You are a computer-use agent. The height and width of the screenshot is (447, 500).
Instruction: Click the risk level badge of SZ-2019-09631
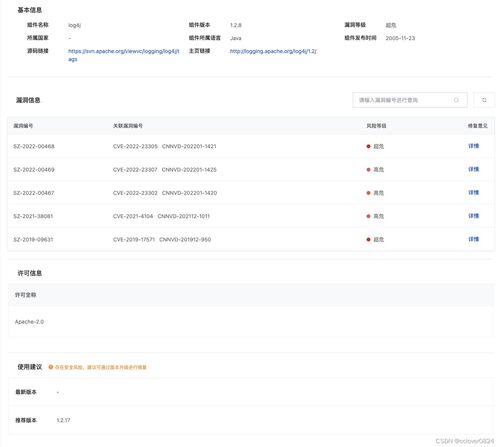tap(375, 240)
